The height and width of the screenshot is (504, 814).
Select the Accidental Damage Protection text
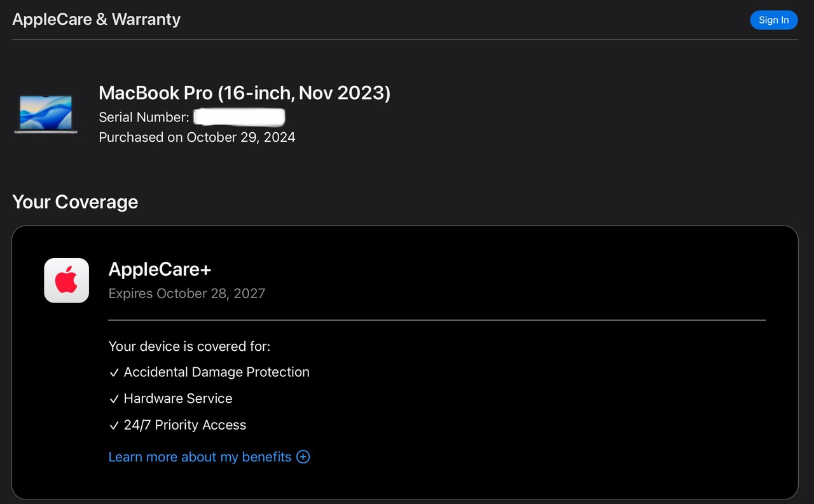pyautogui.click(x=216, y=372)
